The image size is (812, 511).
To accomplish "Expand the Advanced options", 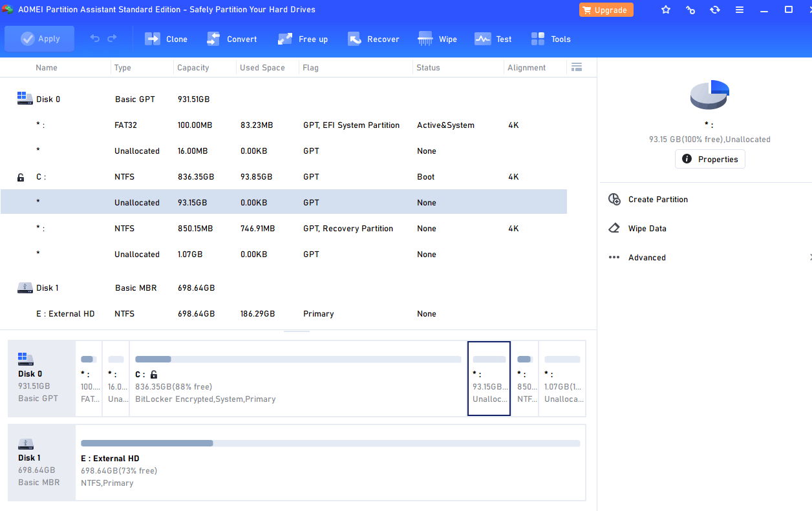I will click(646, 257).
